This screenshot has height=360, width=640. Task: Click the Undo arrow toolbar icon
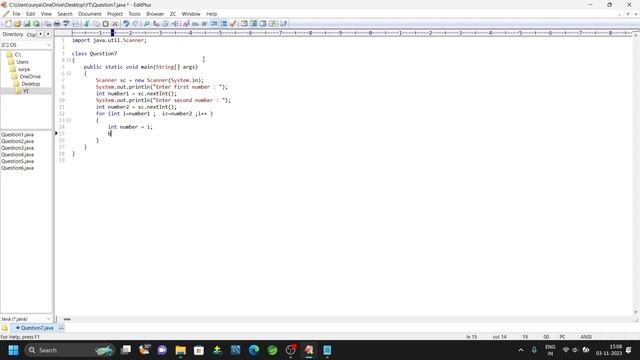[x=126, y=24]
